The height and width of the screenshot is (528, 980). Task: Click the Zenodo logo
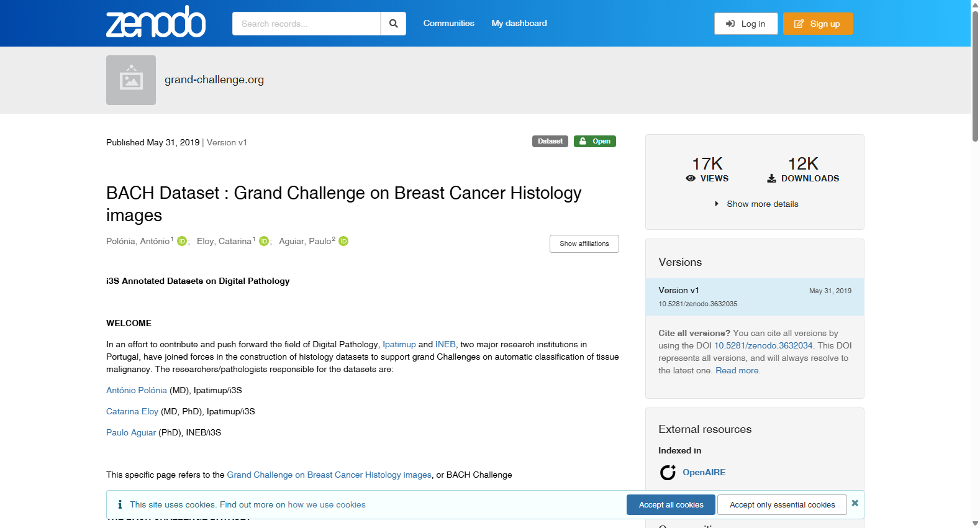[x=156, y=22]
